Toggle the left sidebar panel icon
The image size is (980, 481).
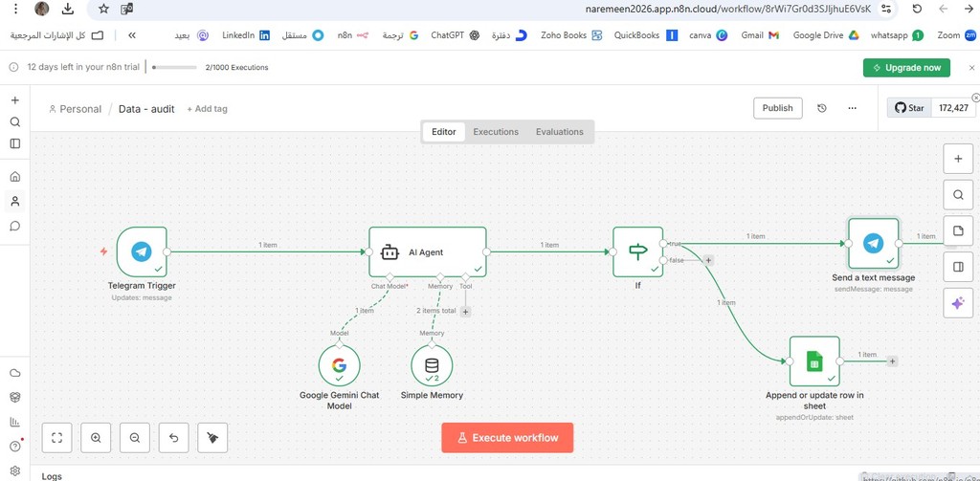tap(15, 143)
